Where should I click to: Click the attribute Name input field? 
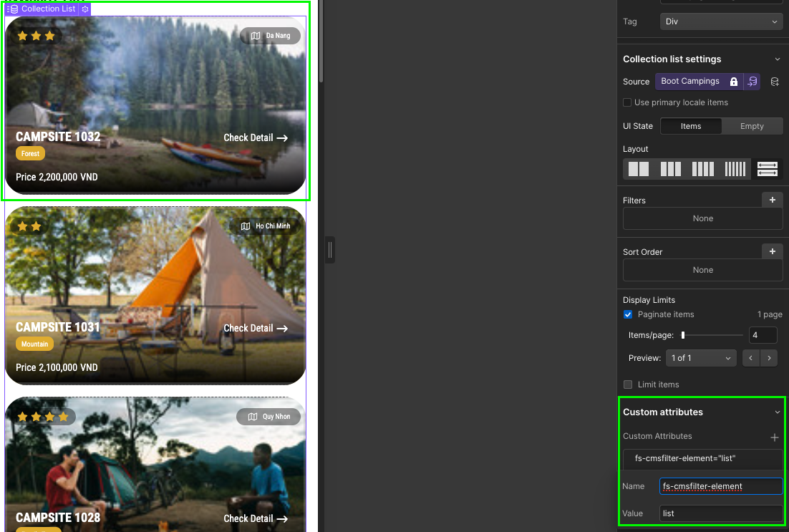coord(721,486)
